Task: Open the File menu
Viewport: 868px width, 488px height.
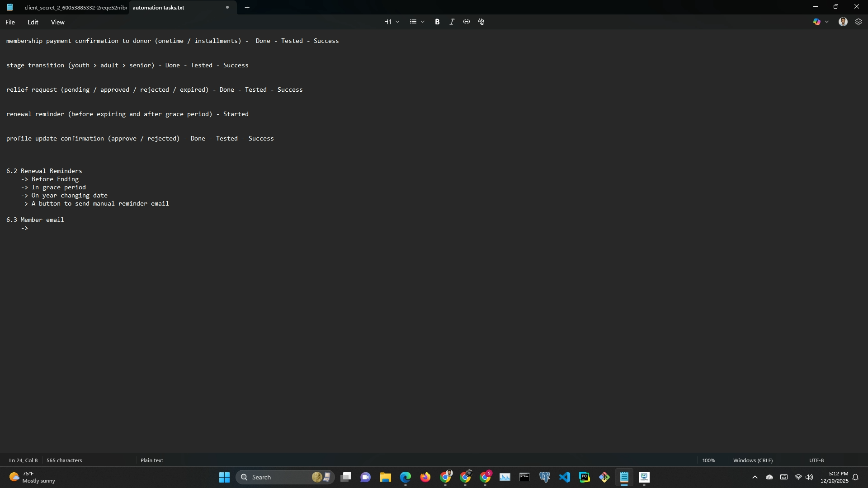Action: (10, 22)
